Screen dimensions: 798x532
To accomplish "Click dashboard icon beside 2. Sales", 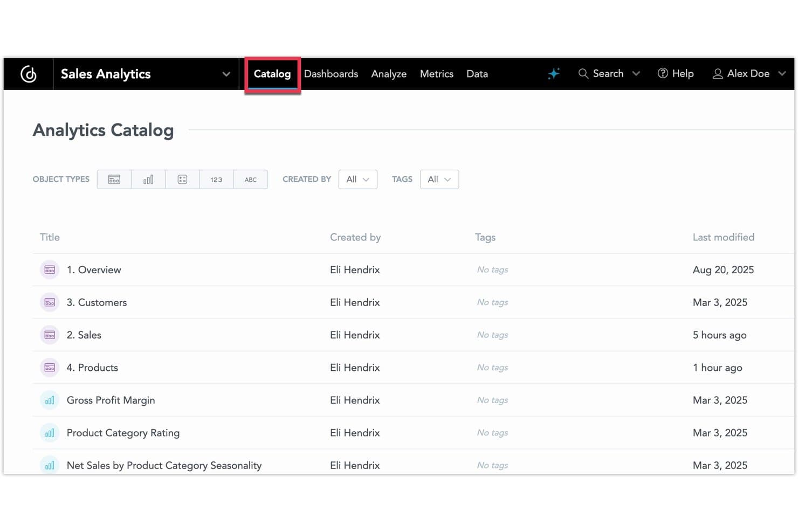I will (x=50, y=335).
